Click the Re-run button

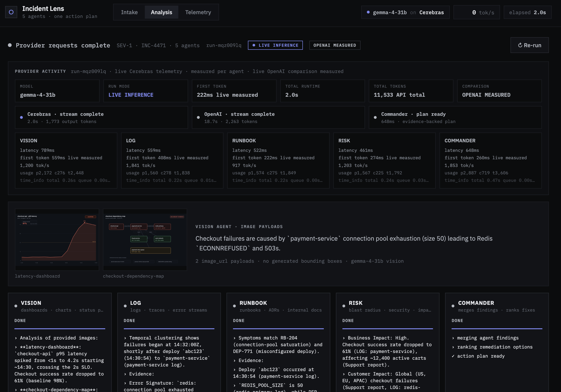530,45
